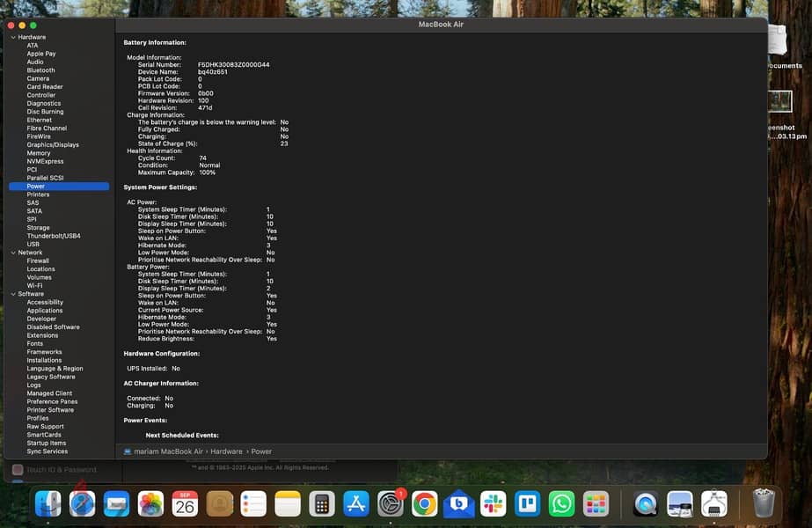Launch Safari from the Dock
Screen dimensions: 812x528
tap(83, 503)
